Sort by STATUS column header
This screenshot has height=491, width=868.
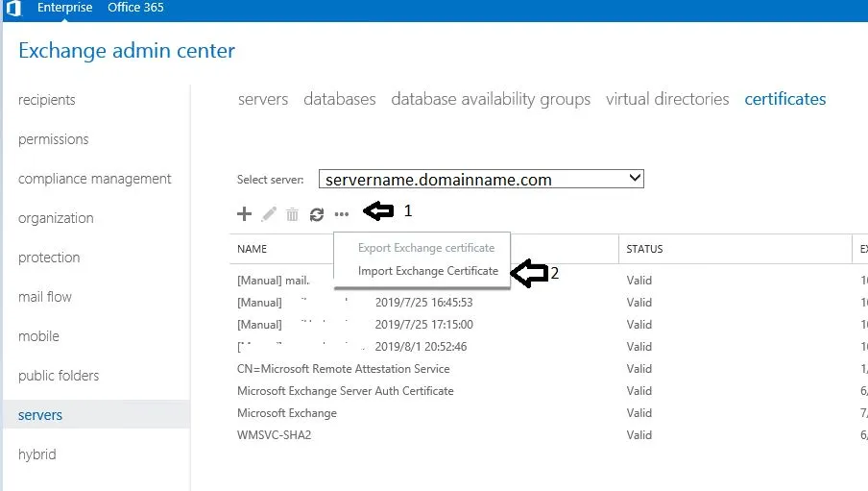644,249
